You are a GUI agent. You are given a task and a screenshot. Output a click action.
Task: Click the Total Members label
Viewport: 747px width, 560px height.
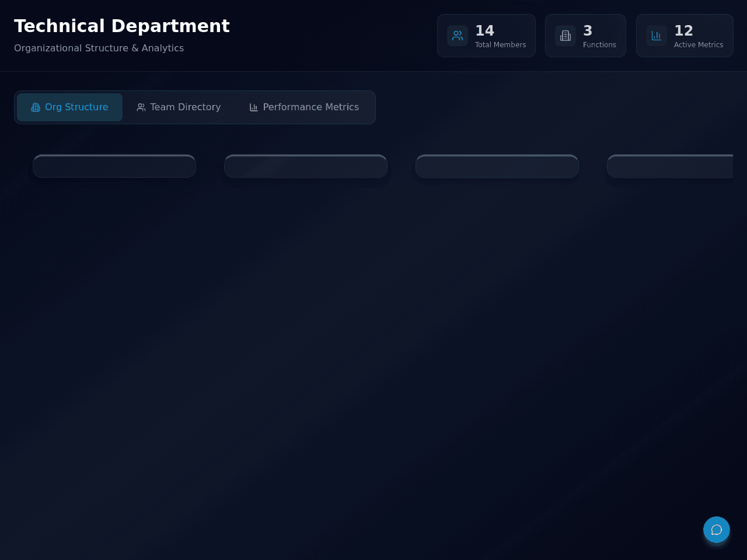[500, 45]
